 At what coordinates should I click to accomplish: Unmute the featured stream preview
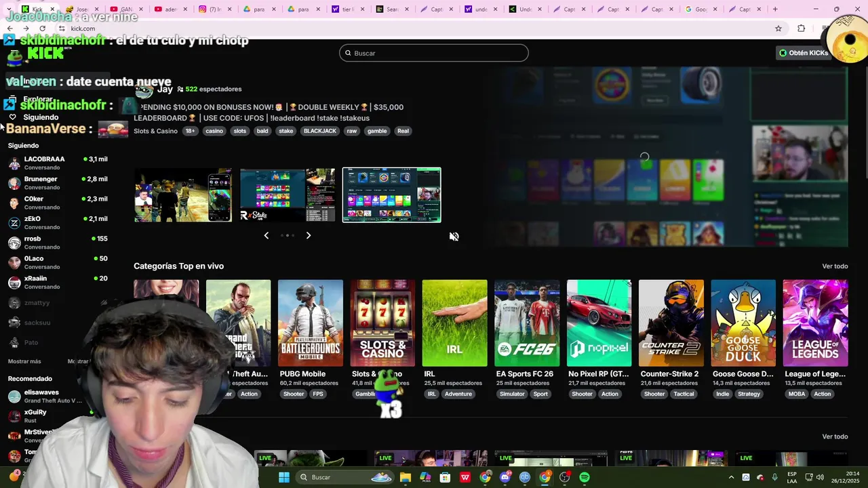[454, 237]
